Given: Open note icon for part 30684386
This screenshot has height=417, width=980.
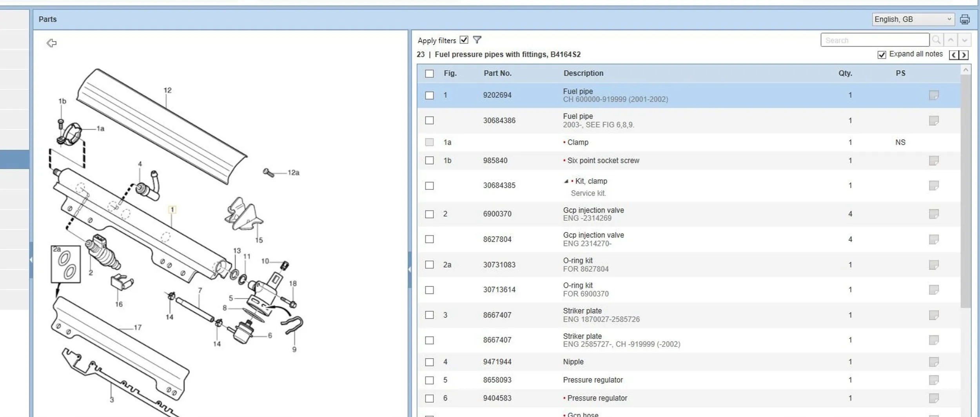Looking at the screenshot, I should point(934,120).
